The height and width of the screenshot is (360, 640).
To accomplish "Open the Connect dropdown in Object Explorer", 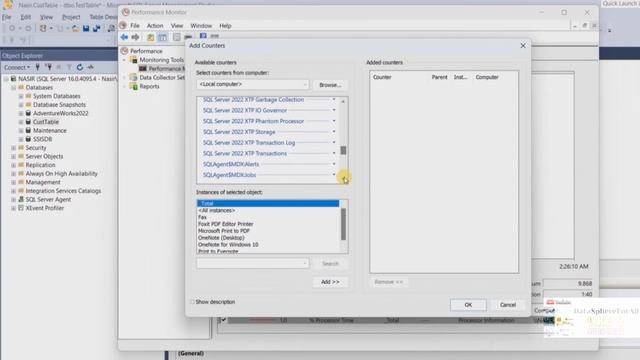I will click(17, 67).
